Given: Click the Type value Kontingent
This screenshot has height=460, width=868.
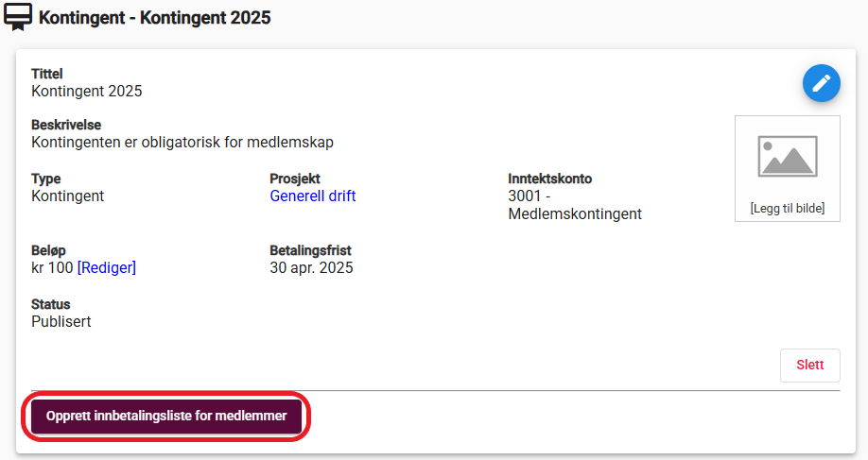Looking at the screenshot, I should coord(67,196).
